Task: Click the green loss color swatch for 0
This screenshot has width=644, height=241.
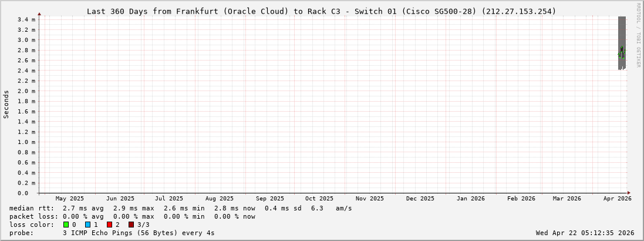Action: (x=66, y=225)
